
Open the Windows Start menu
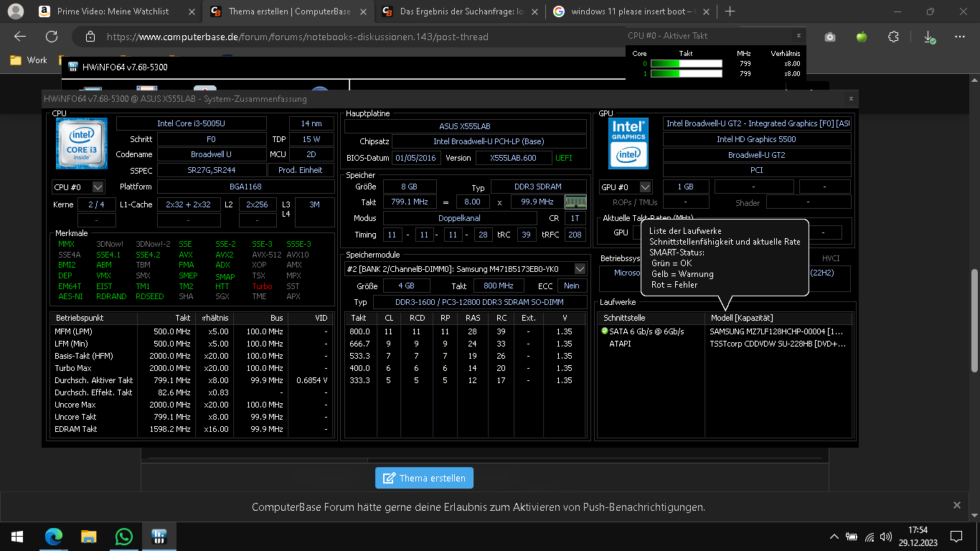pyautogui.click(x=17, y=536)
